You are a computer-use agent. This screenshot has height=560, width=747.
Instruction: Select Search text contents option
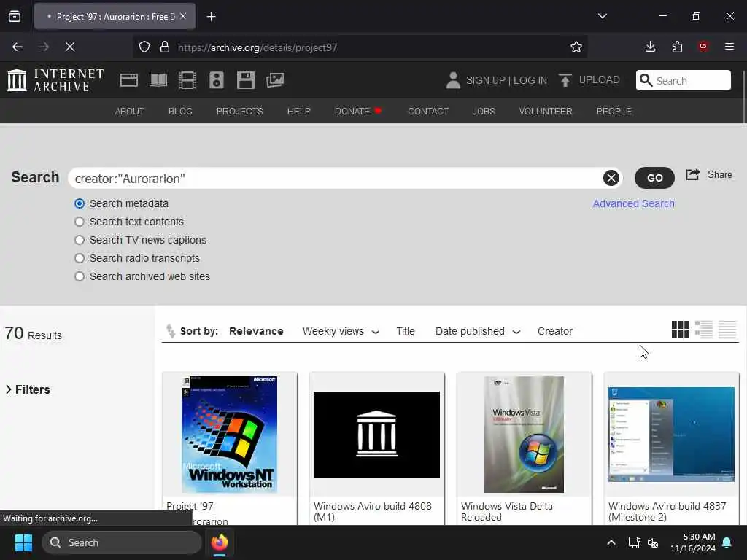(x=80, y=222)
